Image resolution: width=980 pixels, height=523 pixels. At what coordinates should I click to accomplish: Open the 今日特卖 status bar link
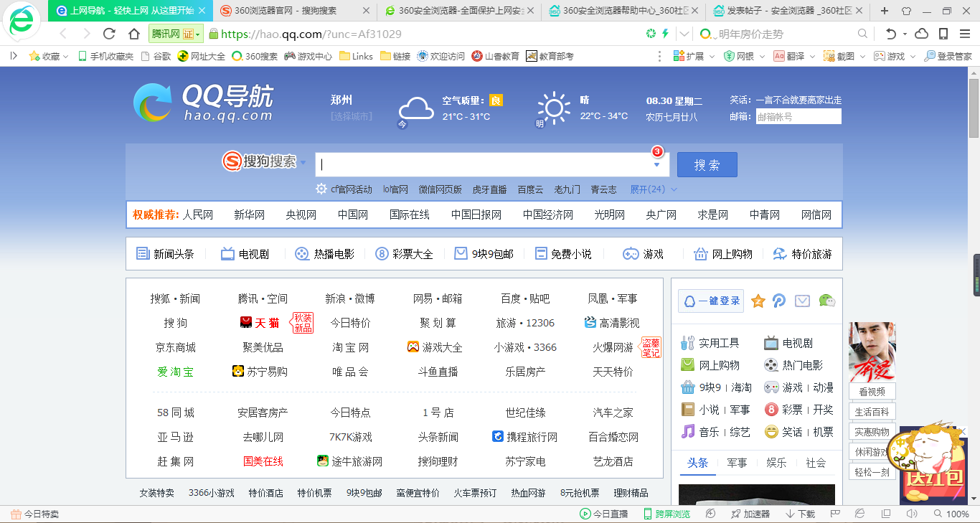click(x=35, y=514)
